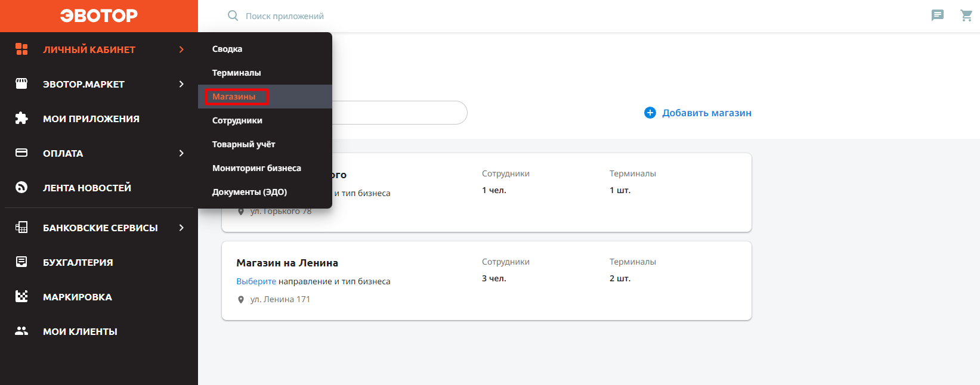980x385 pixels.
Task: Click the 3 чел. employees count
Action: pyautogui.click(x=494, y=278)
